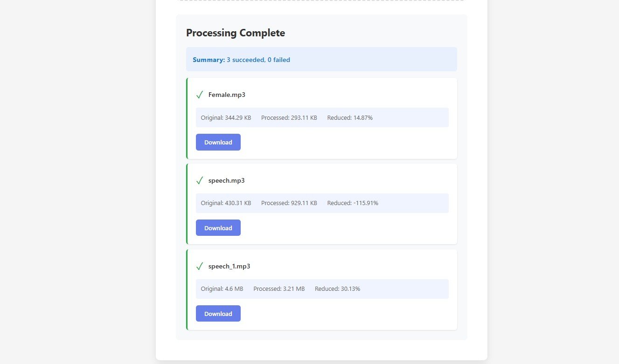This screenshot has width=619, height=364.
Task: Click the Reduced: 30.13% stat for speech_1.mp3
Action: 337,288
